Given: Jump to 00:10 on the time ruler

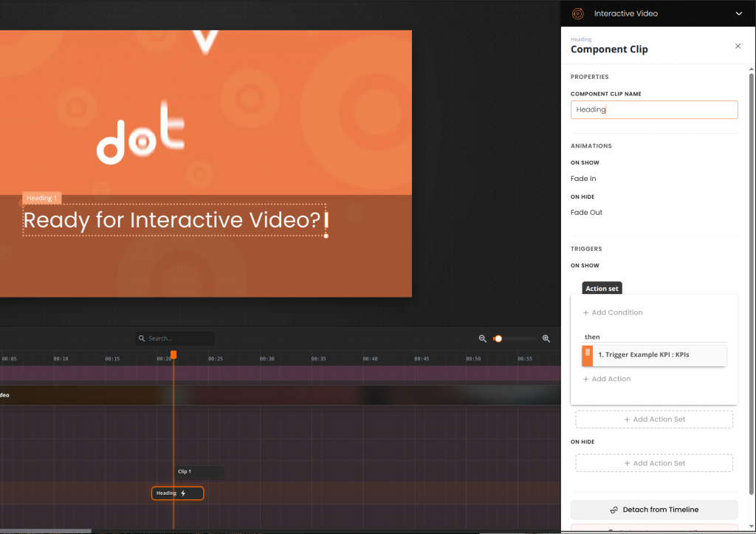Looking at the screenshot, I should tap(61, 359).
